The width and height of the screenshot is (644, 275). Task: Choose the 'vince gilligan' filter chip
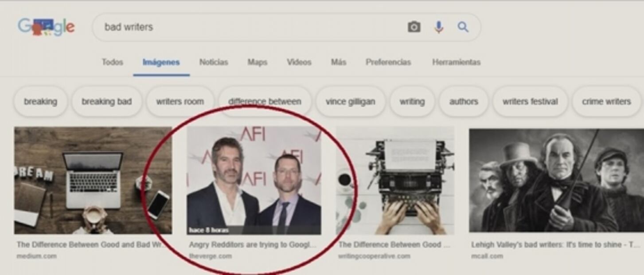coord(350,102)
